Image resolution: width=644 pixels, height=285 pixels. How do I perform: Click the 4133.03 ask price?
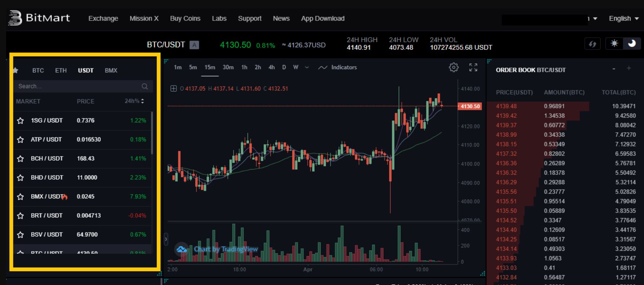click(506, 268)
